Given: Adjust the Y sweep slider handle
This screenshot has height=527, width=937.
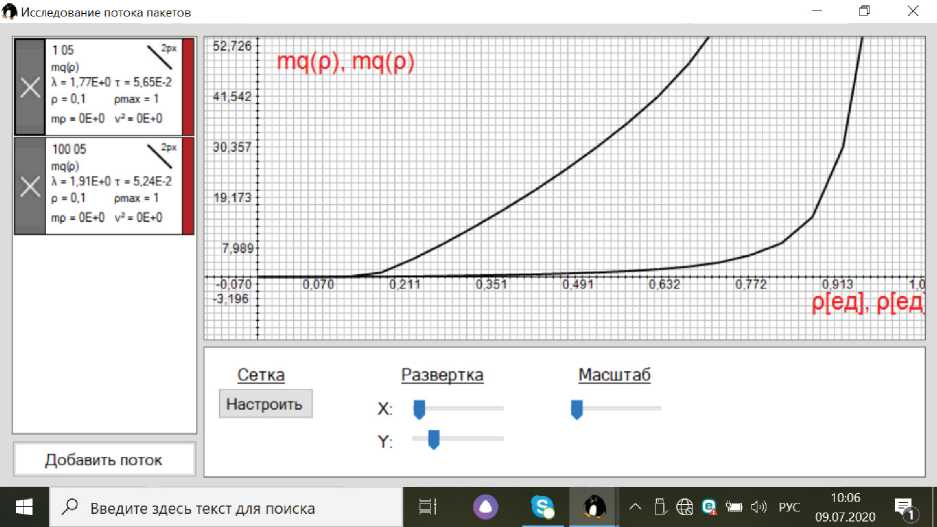Looking at the screenshot, I should 434,439.
